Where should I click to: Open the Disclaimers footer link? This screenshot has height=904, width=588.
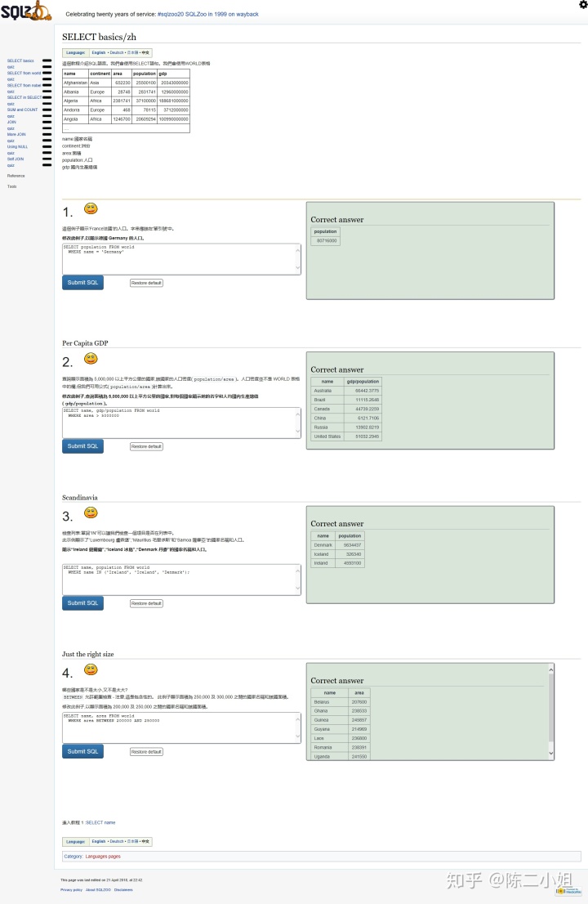[x=123, y=889]
